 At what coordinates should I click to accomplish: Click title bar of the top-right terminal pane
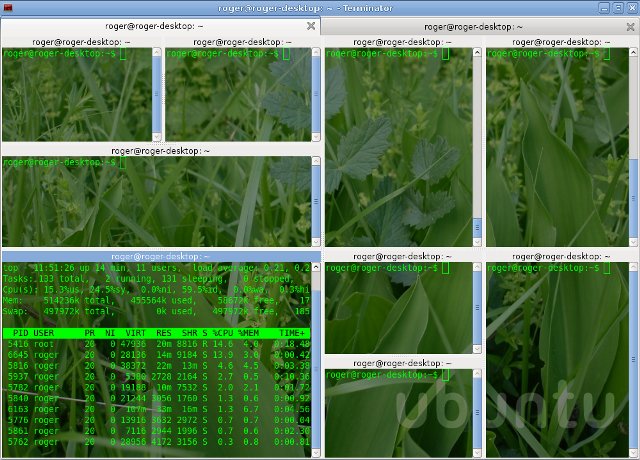pyautogui.click(x=561, y=42)
